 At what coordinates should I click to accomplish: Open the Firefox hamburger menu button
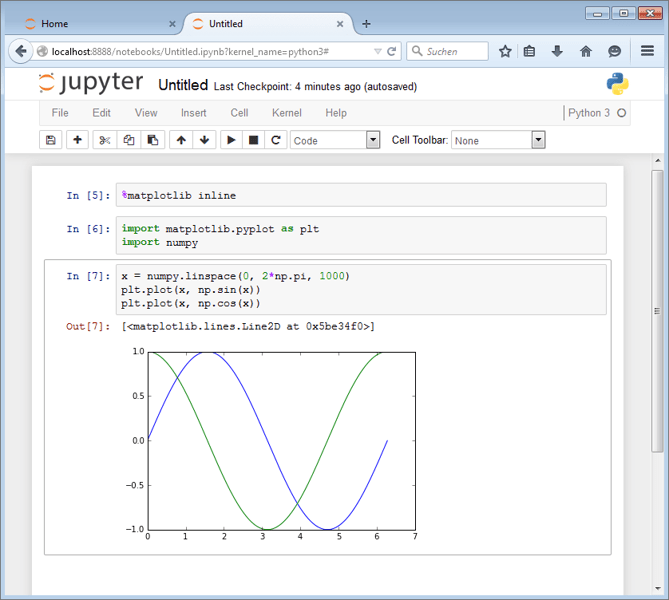[647, 51]
